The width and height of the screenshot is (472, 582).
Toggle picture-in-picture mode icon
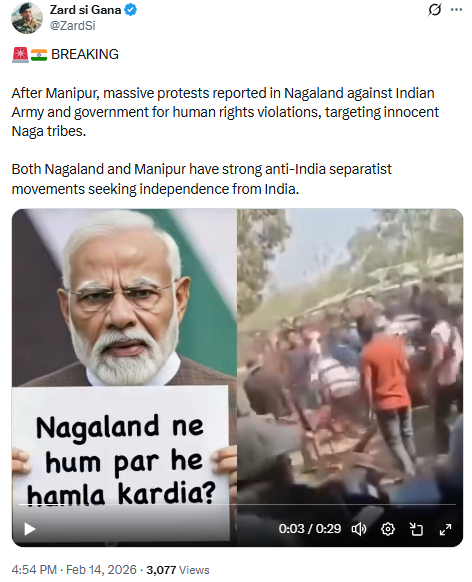pos(416,529)
